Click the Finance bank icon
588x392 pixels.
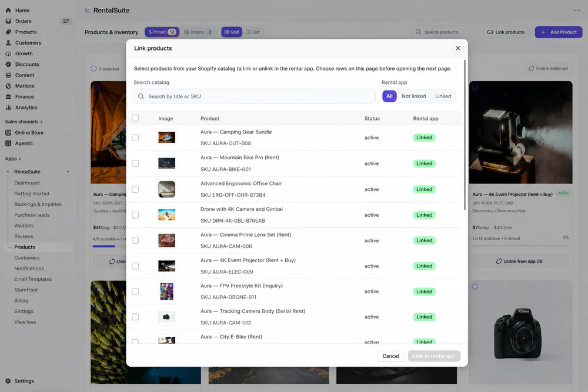pyautogui.click(x=8, y=97)
